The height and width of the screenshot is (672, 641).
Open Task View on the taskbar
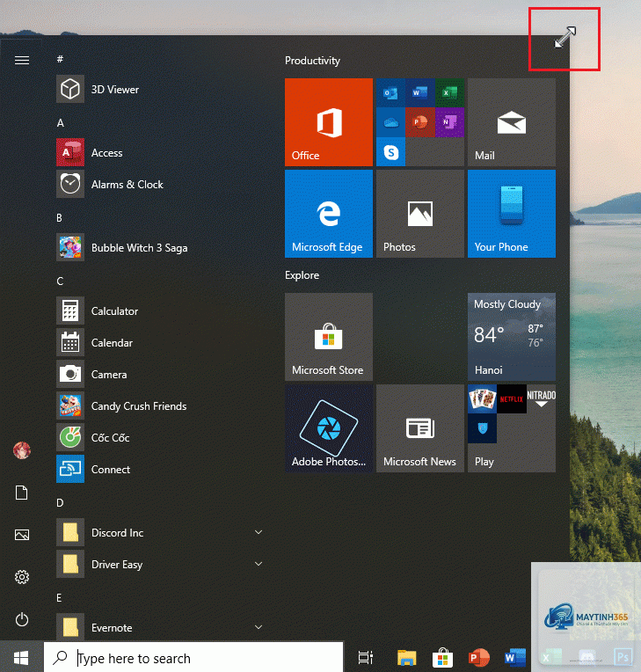[366, 657]
